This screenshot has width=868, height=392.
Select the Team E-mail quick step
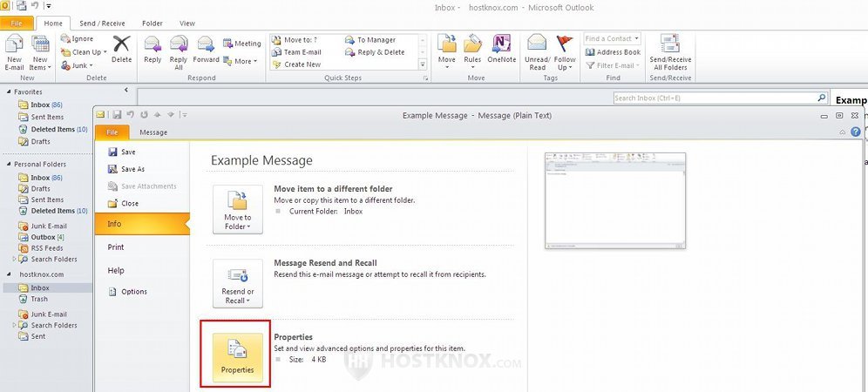tap(296, 52)
